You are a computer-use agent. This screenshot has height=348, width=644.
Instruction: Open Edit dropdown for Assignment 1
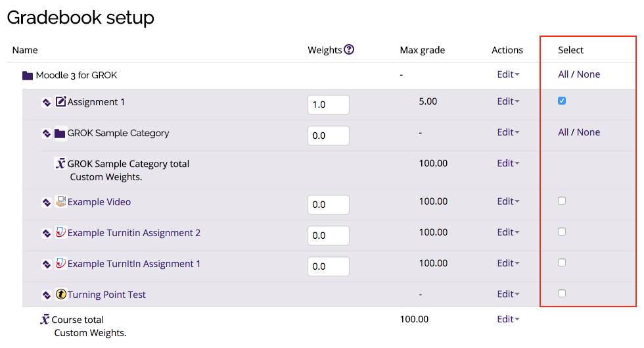[508, 101]
